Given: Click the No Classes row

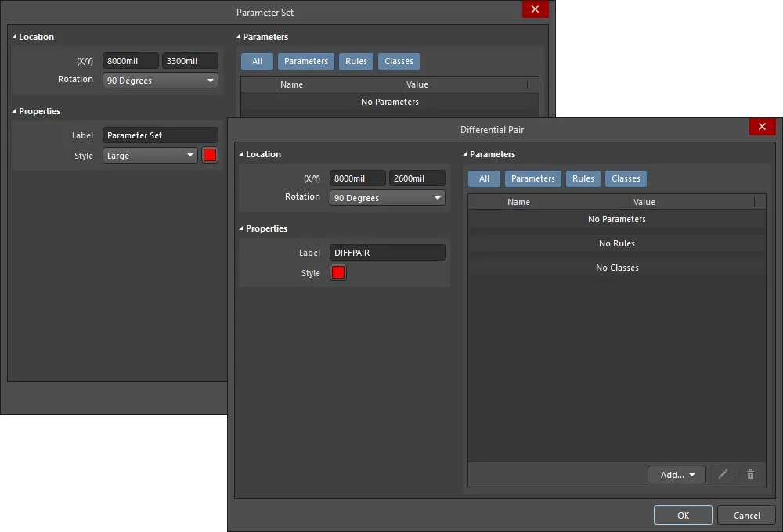Looking at the screenshot, I should pyautogui.click(x=617, y=268).
